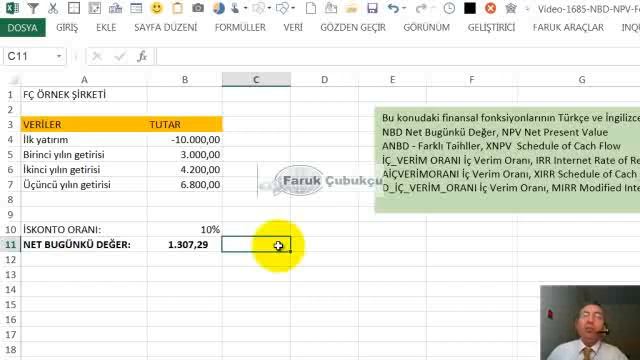Screen dimensions: 640x360
Task: Switch to the GÖZDEN GEÇİR tab
Action: click(x=353, y=28)
